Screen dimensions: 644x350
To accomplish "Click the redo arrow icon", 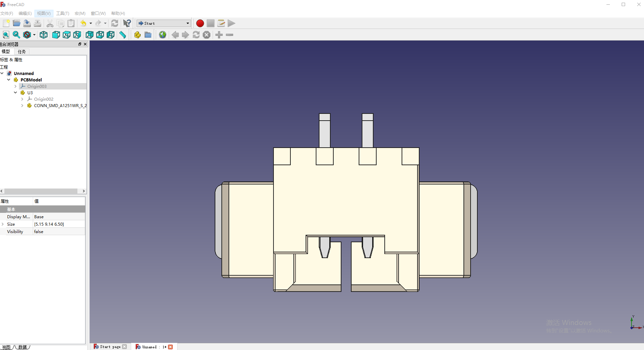I will (x=98, y=23).
